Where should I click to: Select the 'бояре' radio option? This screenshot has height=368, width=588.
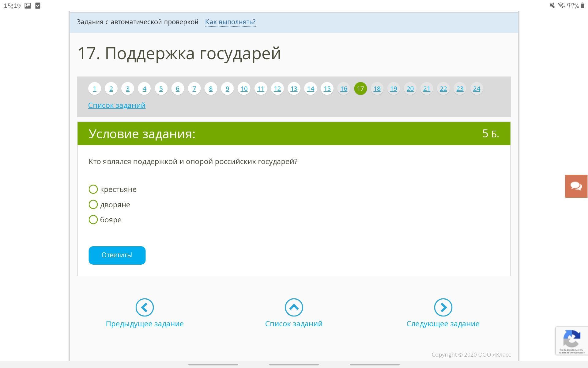(93, 220)
